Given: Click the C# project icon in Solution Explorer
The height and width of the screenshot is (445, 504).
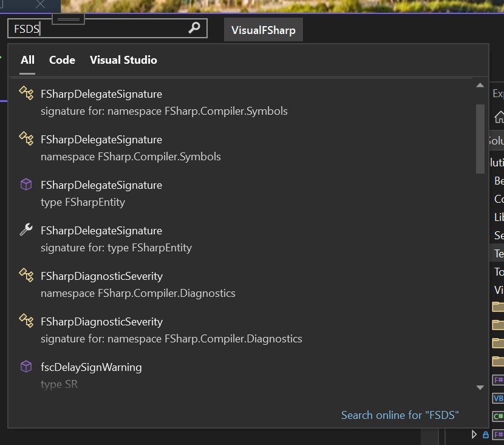Looking at the screenshot, I should [498, 416].
